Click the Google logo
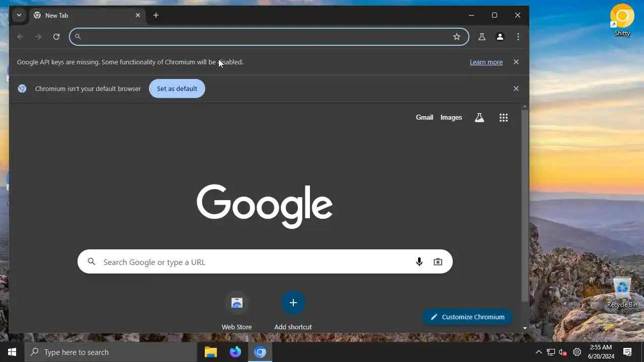Viewport: 644px width, 362px height. 265,206
